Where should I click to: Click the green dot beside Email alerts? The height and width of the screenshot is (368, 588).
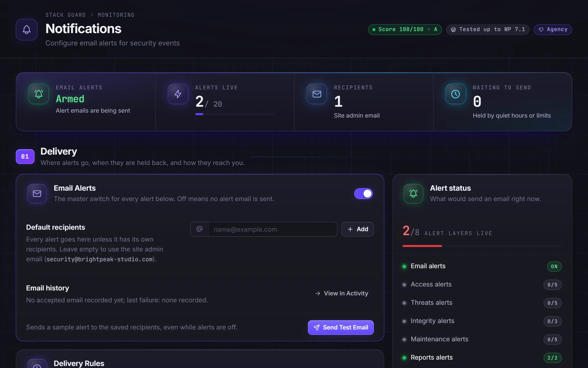pyautogui.click(x=404, y=266)
